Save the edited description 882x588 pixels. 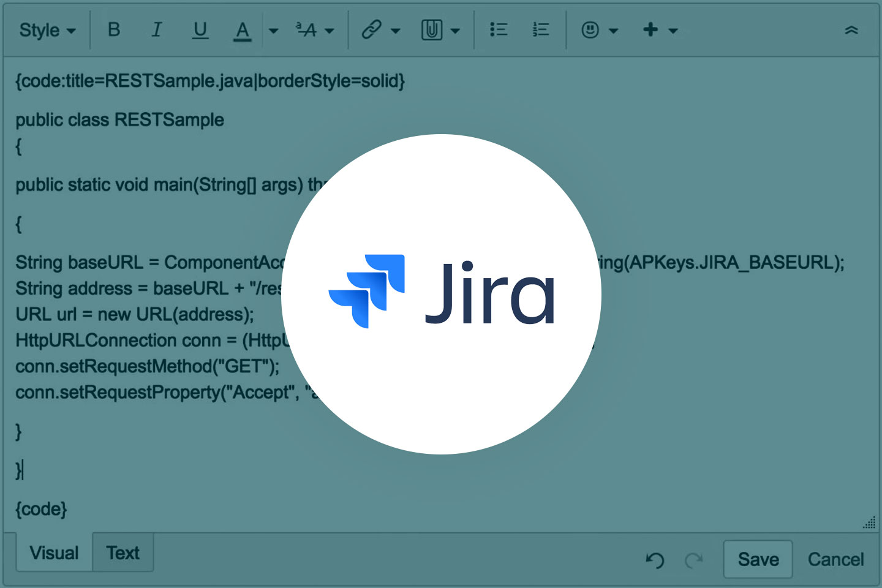tap(758, 559)
